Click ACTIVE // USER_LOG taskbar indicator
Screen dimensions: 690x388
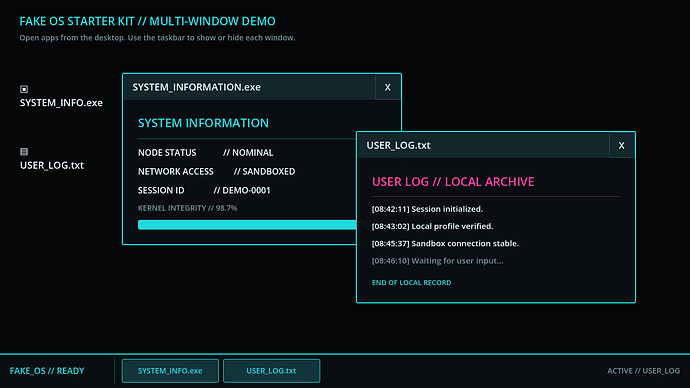[x=644, y=371]
